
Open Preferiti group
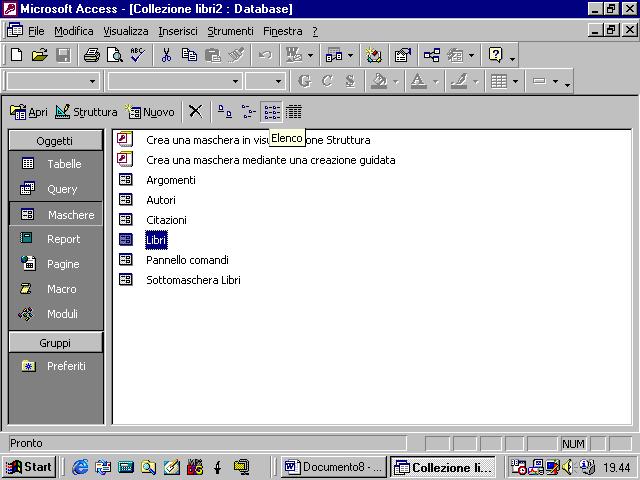(x=55, y=366)
